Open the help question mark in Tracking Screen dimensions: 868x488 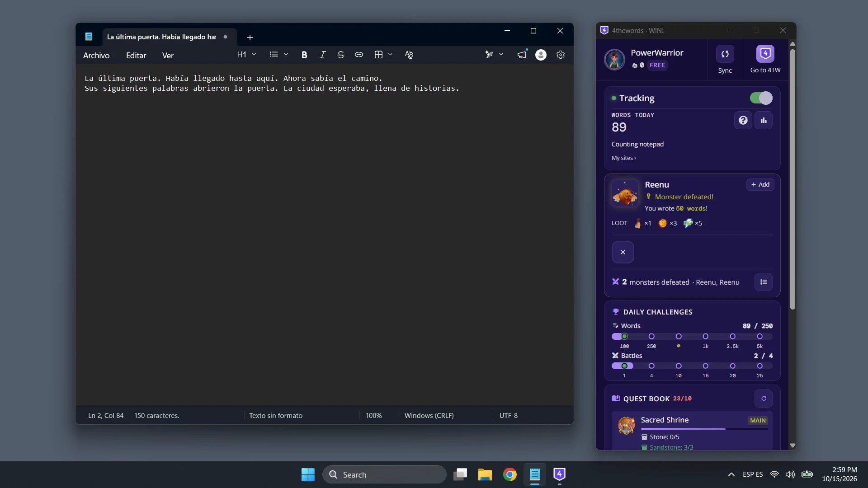[743, 120]
